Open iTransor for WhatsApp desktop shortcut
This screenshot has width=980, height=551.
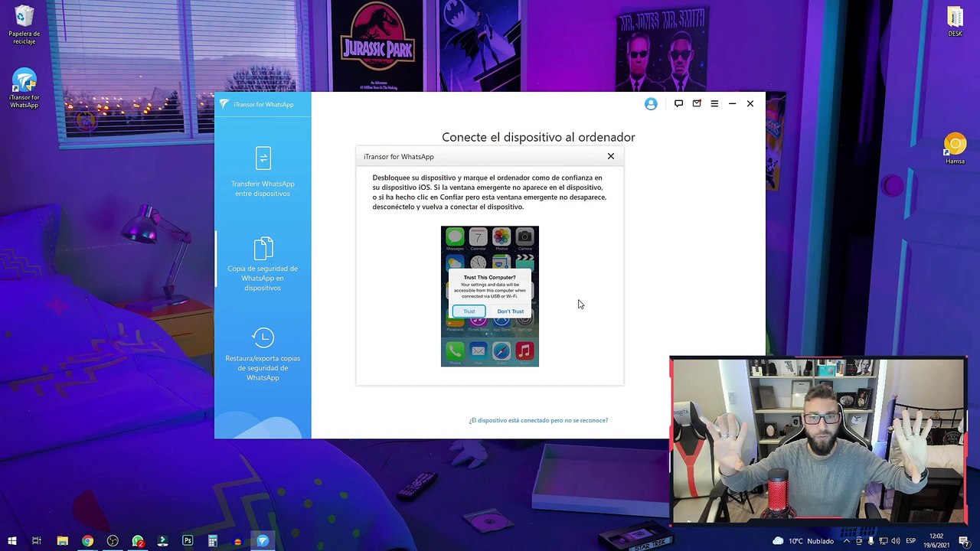click(24, 89)
